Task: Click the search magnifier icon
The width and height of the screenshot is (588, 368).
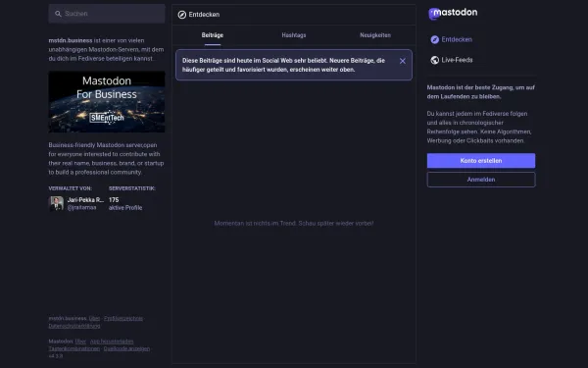Action: [x=58, y=14]
